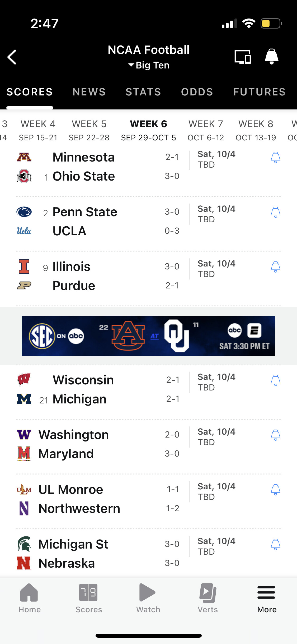Tap the SEC on ABC Auburn banner
The width and height of the screenshot is (297, 644).
tap(148, 336)
